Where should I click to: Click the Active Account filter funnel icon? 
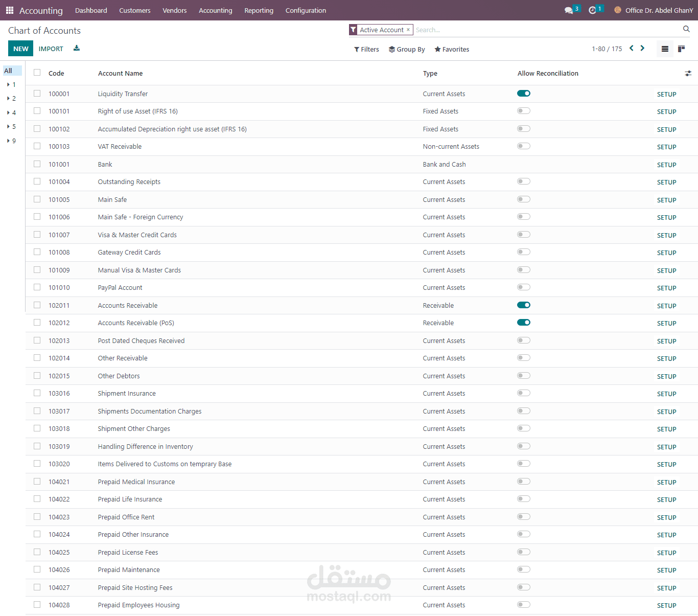[353, 30]
